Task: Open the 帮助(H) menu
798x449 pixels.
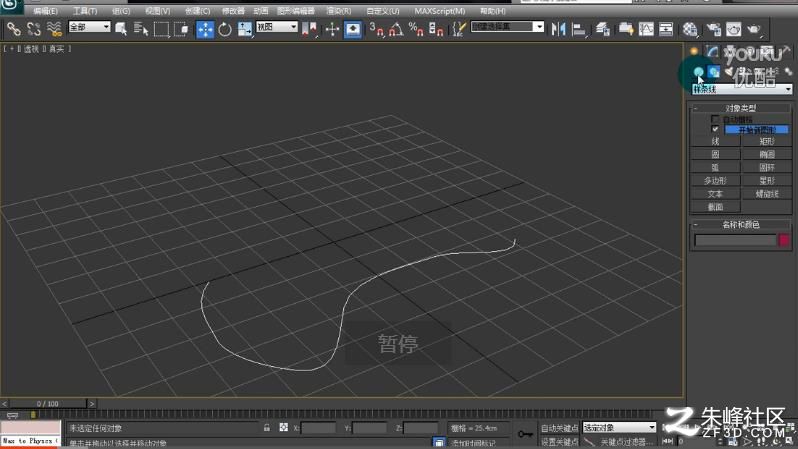Action: pos(493,11)
